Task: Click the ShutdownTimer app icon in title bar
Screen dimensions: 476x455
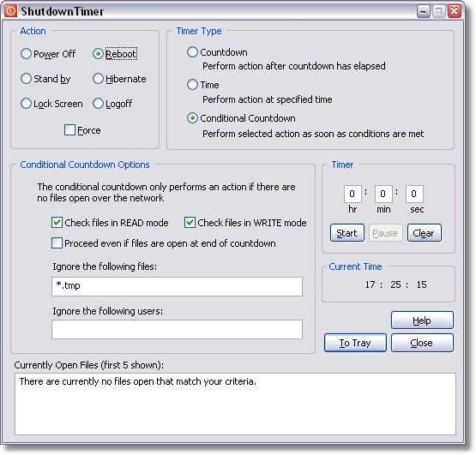Action: tap(10, 11)
